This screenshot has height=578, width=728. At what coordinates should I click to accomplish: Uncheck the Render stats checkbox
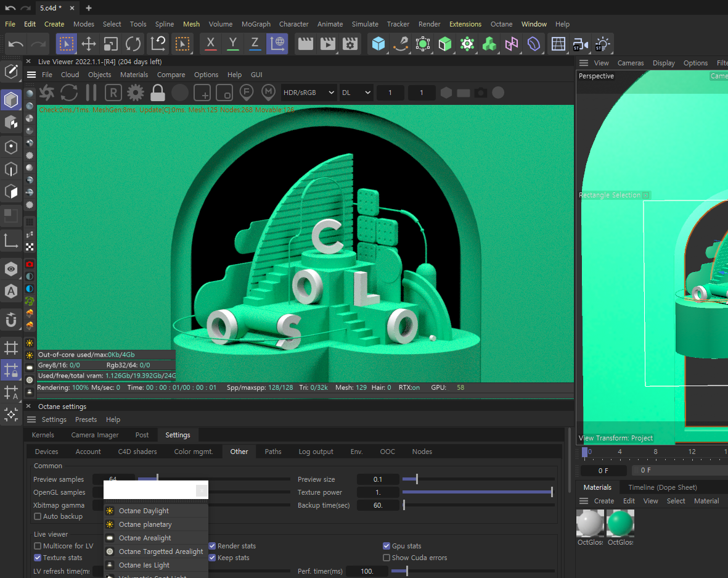(212, 546)
